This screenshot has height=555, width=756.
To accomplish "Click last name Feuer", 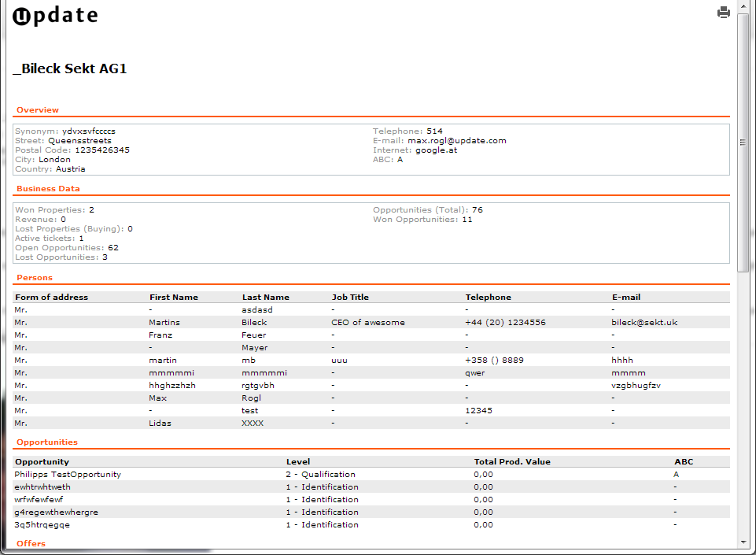I will (x=253, y=335).
